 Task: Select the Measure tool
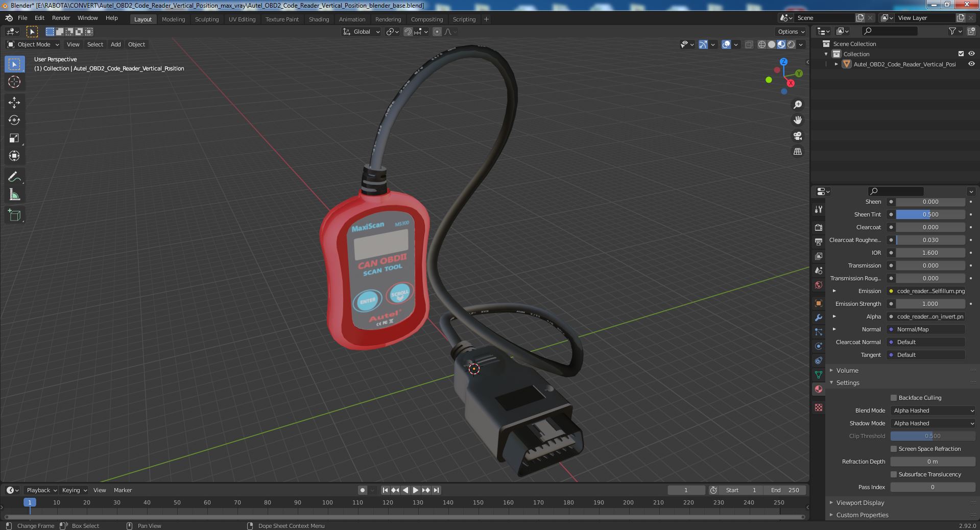(x=14, y=195)
